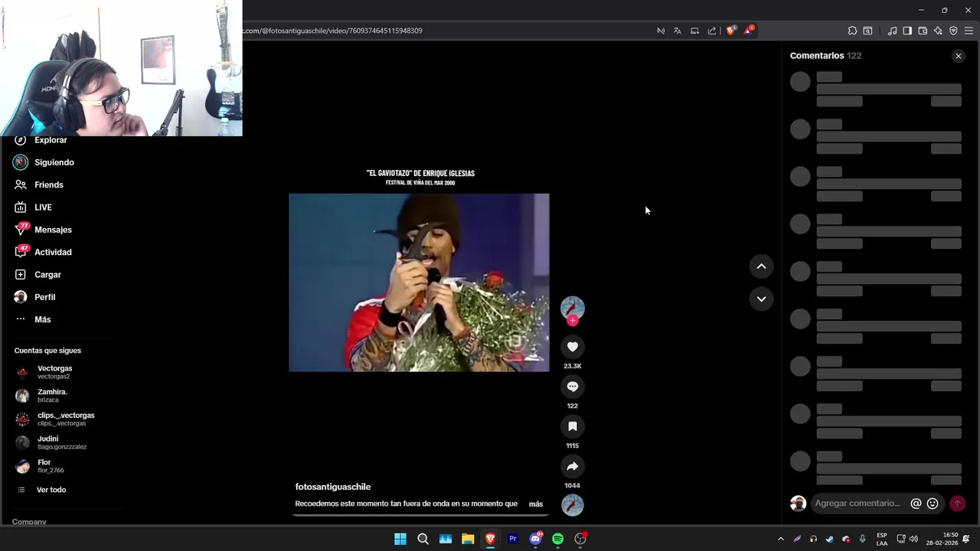Screen dimensions: 980x551
Task: Open fotosantiguaschile username under video
Action: point(333,487)
